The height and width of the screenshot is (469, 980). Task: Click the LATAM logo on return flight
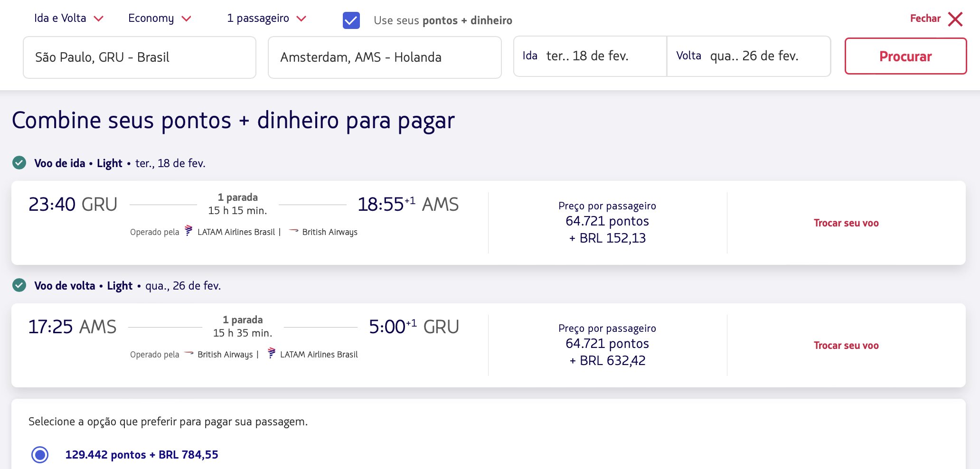pos(271,353)
